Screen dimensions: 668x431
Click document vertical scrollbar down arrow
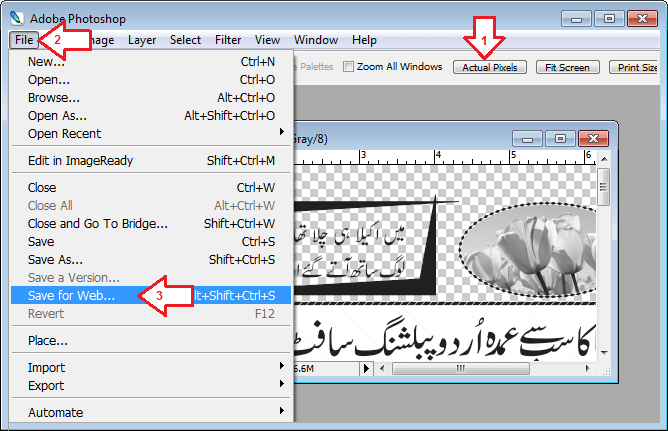pyautogui.click(x=604, y=353)
